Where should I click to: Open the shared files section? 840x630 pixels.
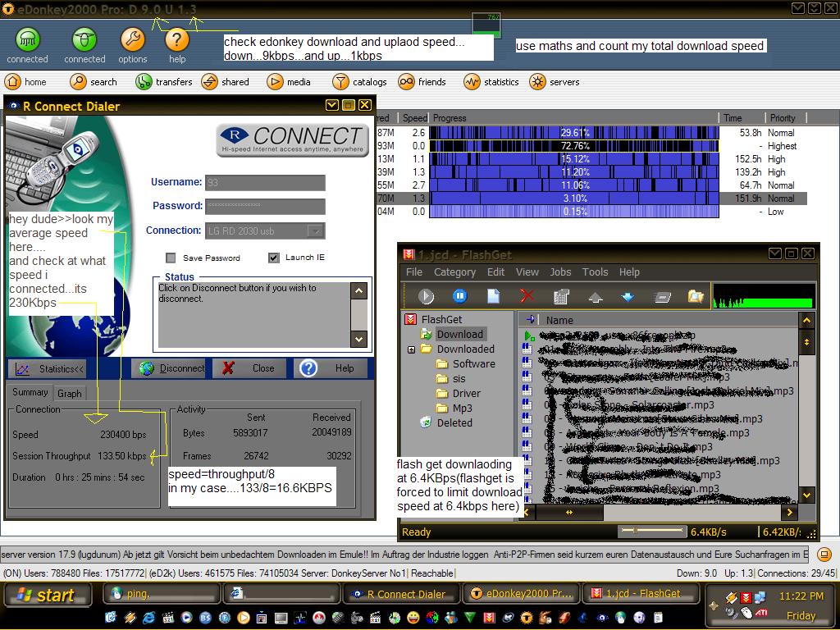[x=226, y=82]
